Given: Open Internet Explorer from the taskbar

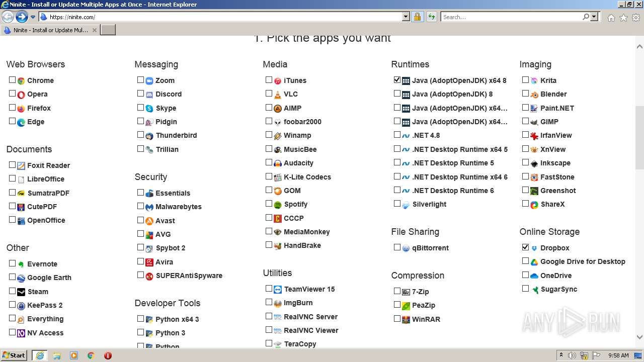Looking at the screenshot, I should click(x=40, y=355).
